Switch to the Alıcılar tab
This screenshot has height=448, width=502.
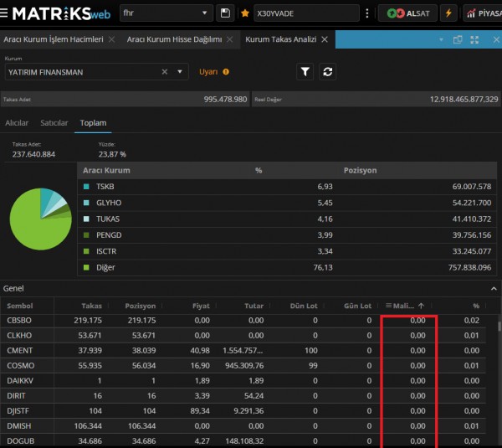tap(17, 123)
